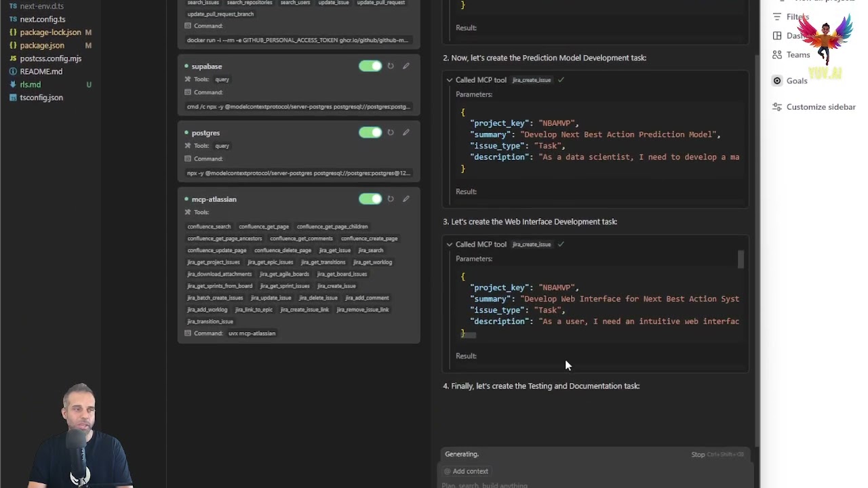Open package.json in the explorer

(x=42, y=45)
